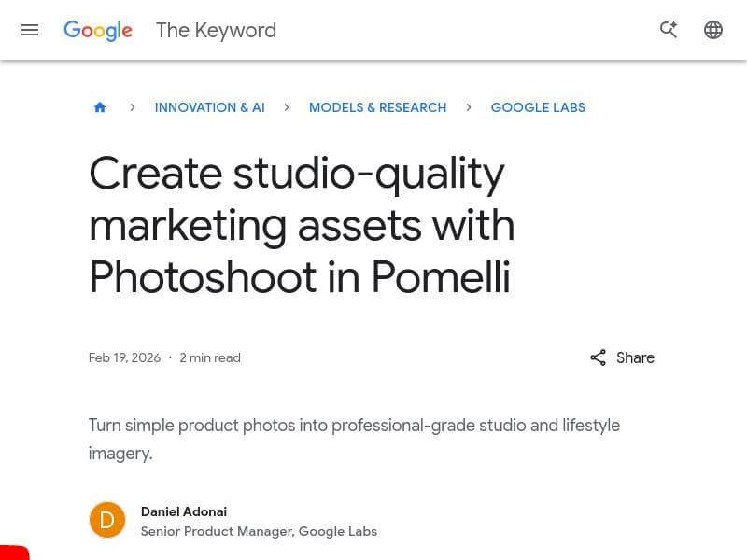Navigate to INNOVATION & AI
Viewport: 747px width, 560px height.
[209, 107]
